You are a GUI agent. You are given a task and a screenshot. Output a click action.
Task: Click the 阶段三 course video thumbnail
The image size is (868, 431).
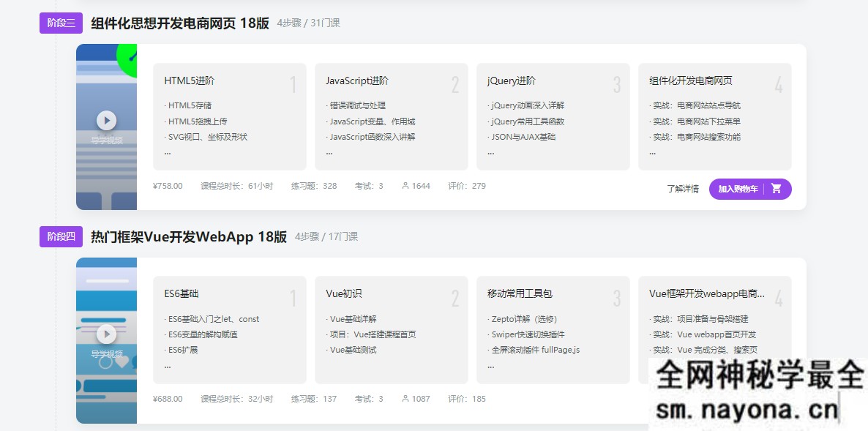coord(106,127)
